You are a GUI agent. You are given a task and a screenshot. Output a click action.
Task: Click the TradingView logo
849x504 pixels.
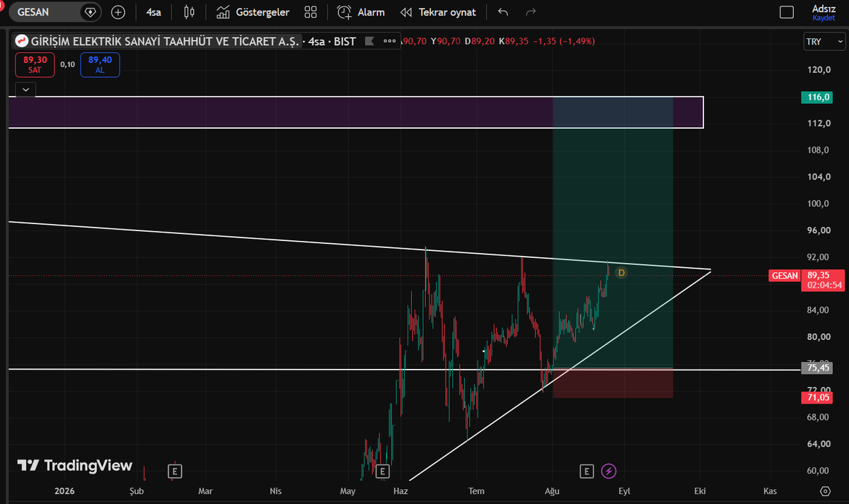coord(75,465)
